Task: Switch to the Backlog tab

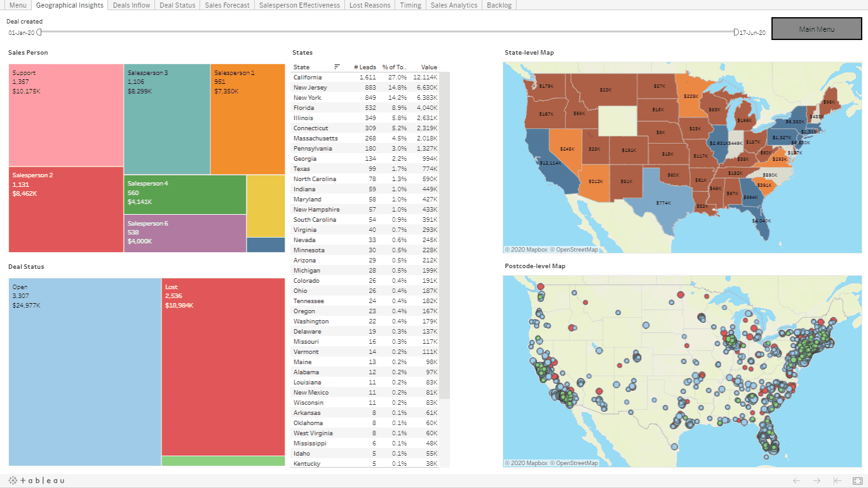Action: tap(499, 5)
